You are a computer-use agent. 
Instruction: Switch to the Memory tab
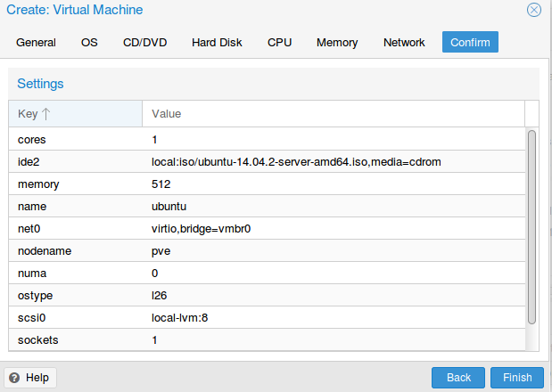[x=337, y=42]
